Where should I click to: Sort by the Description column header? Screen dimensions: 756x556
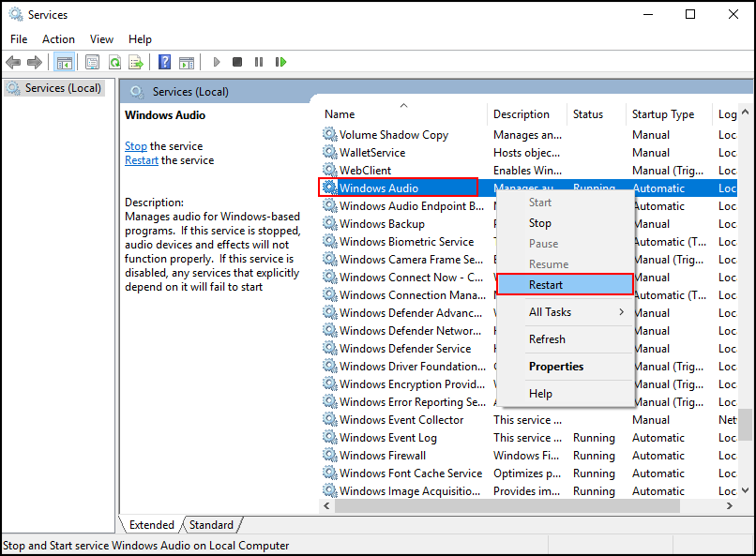(x=527, y=114)
